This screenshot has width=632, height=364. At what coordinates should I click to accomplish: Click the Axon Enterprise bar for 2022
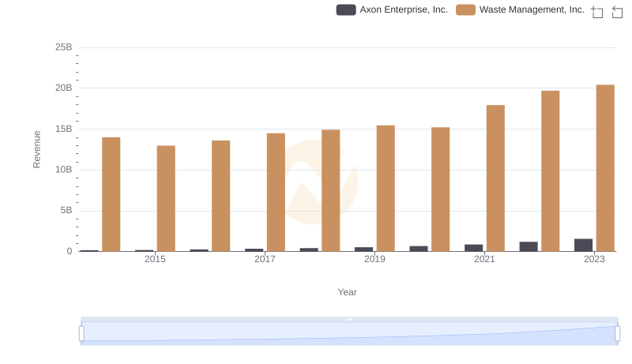coord(529,247)
